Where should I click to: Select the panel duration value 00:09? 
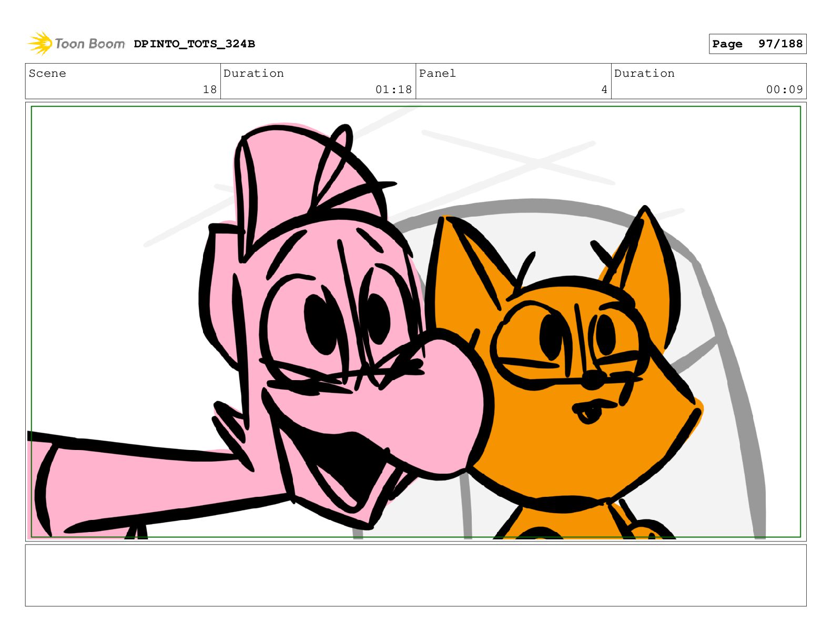[784, 90]
